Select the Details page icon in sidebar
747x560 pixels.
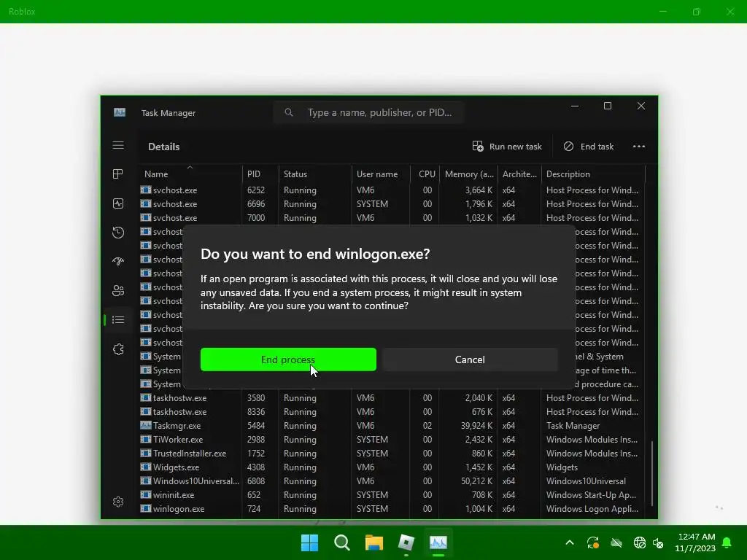point(118,319)
